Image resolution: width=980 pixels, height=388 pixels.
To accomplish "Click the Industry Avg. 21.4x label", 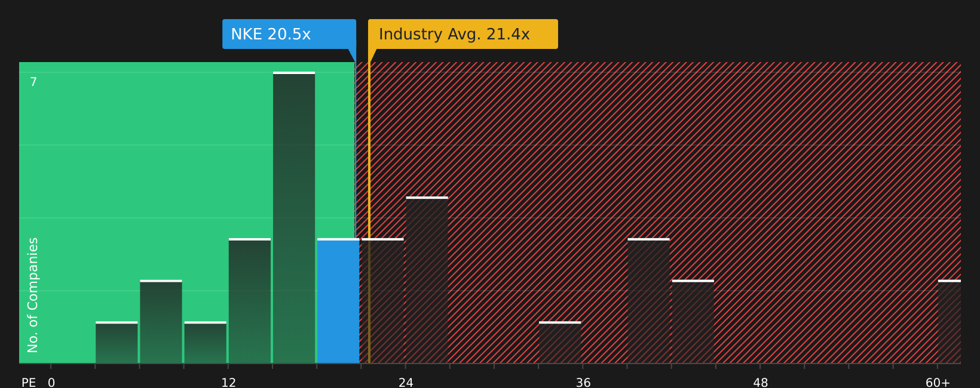I will coord(463,34).
